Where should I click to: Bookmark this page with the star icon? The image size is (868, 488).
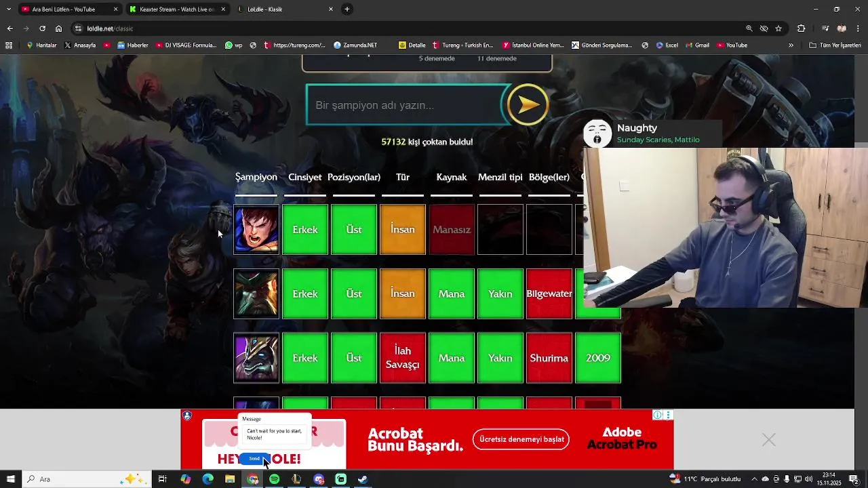click(778, 28)
